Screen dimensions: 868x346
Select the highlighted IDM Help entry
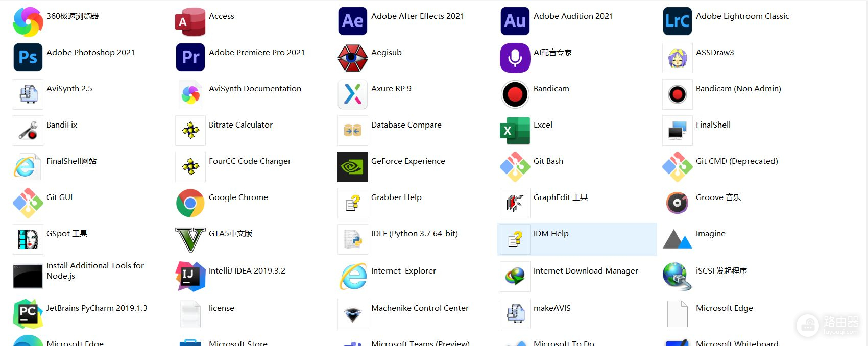coord(577,239)
